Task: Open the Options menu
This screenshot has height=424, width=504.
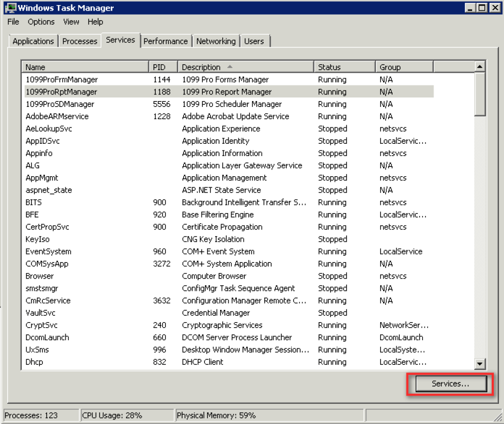Action: 41,22
